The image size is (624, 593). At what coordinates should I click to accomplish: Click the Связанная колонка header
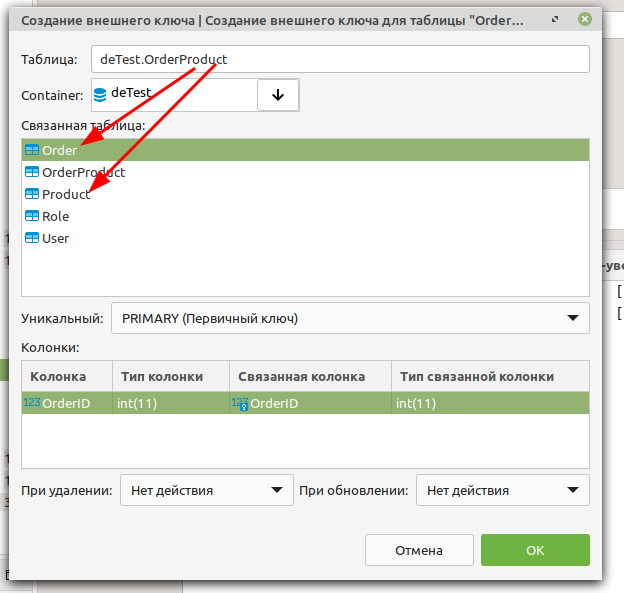(302, 376)
